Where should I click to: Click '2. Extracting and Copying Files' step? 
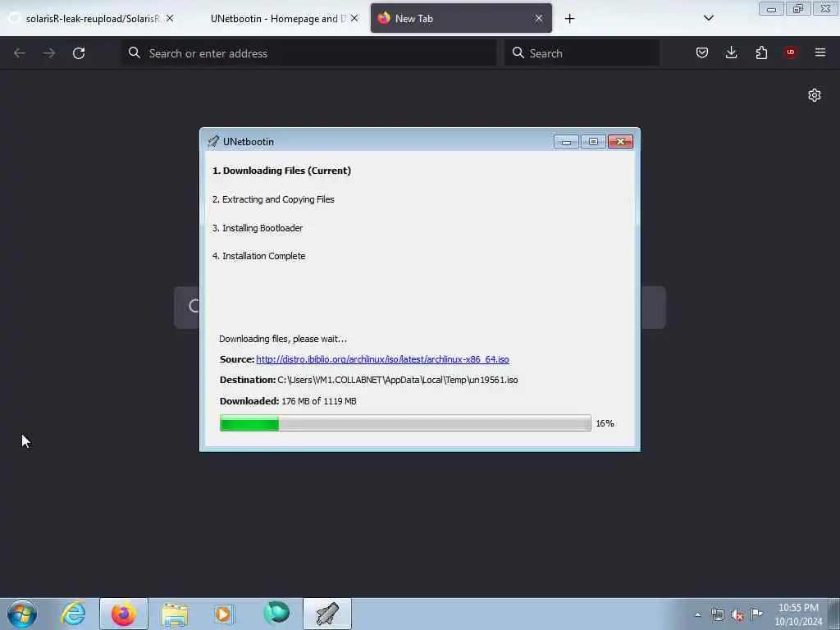[x=273, y=199]
